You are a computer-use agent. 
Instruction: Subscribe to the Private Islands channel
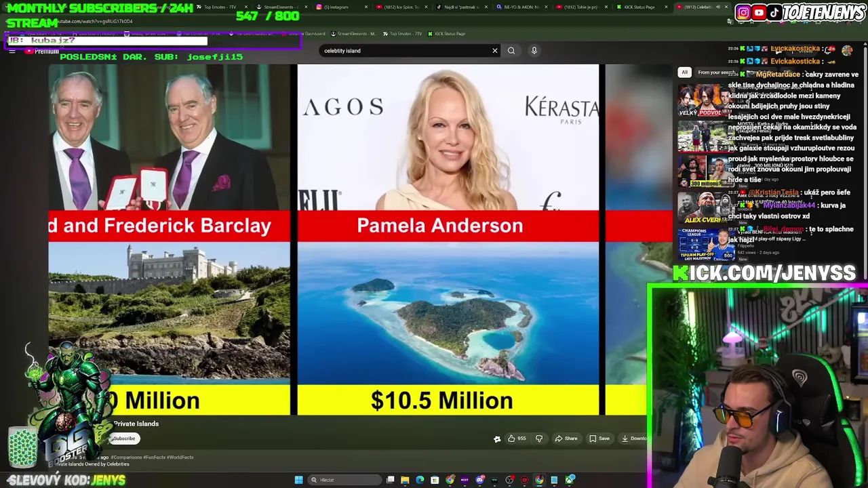[124, 439]
